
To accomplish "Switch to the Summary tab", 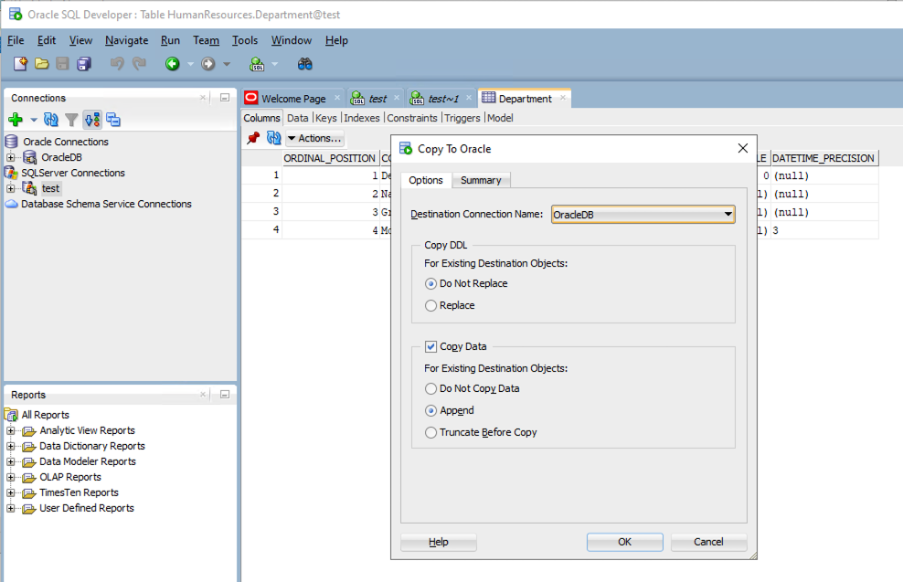I will click(481, 180).
